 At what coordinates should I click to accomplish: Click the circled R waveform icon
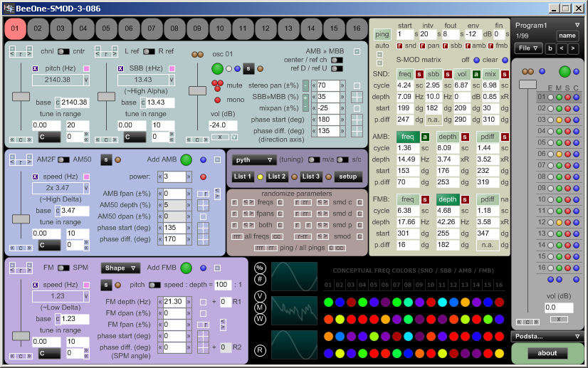coord(260,350)
